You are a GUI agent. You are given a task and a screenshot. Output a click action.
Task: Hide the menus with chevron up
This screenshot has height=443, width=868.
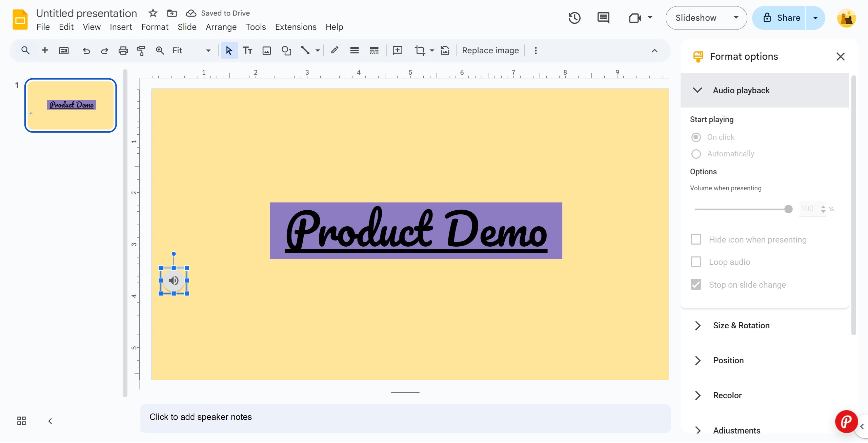point(654,51)
